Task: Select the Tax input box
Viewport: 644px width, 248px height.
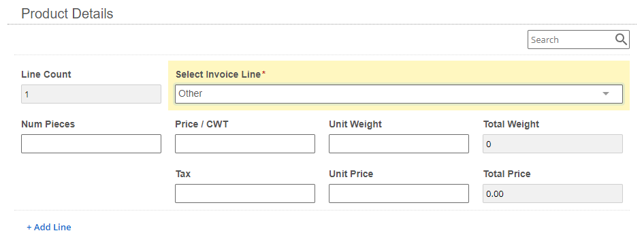Action: tap(245, 193)
